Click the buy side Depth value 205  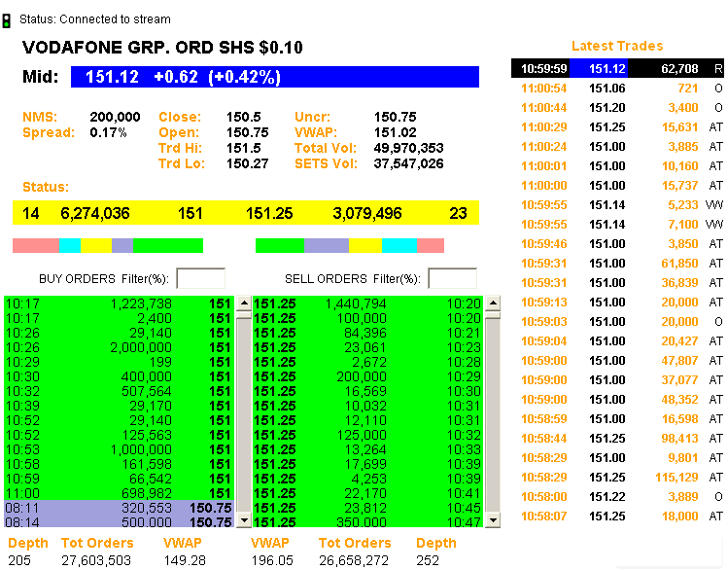[x=19, y=560]
